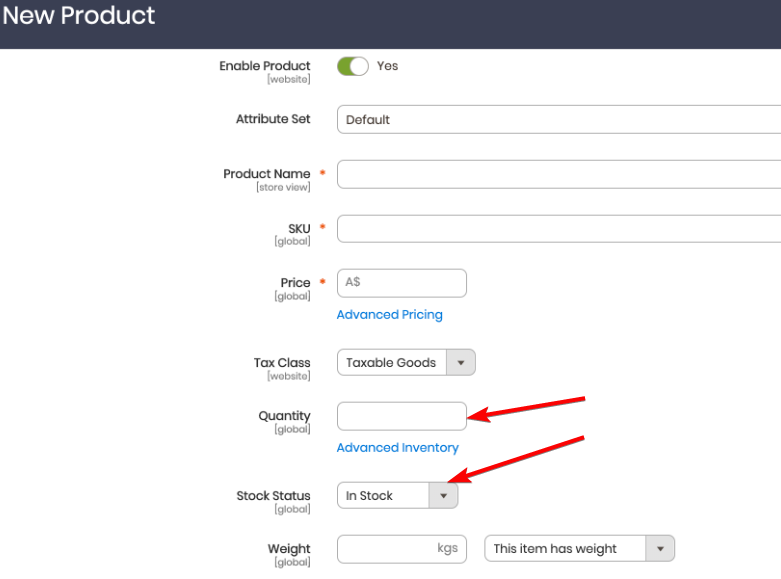Expand the This item has weight dropdown
This screenshot has height=579, width=781.
click(x=580, y=549)
